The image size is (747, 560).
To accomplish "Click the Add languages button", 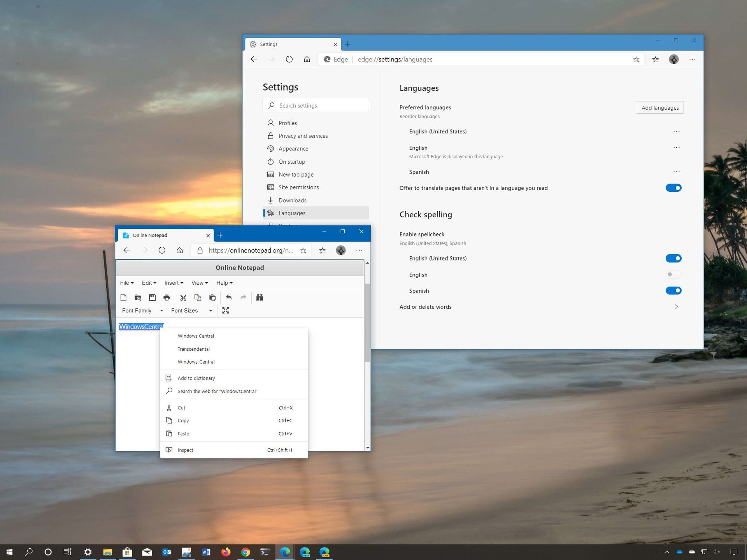I will (x=660, y=107).
